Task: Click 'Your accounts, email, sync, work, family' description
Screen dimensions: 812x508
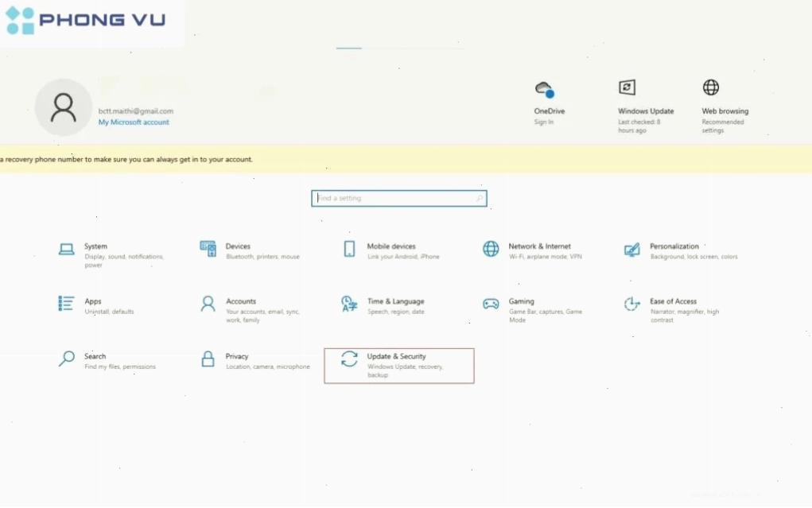Action: pyautogui.click(x=262, y=316)
